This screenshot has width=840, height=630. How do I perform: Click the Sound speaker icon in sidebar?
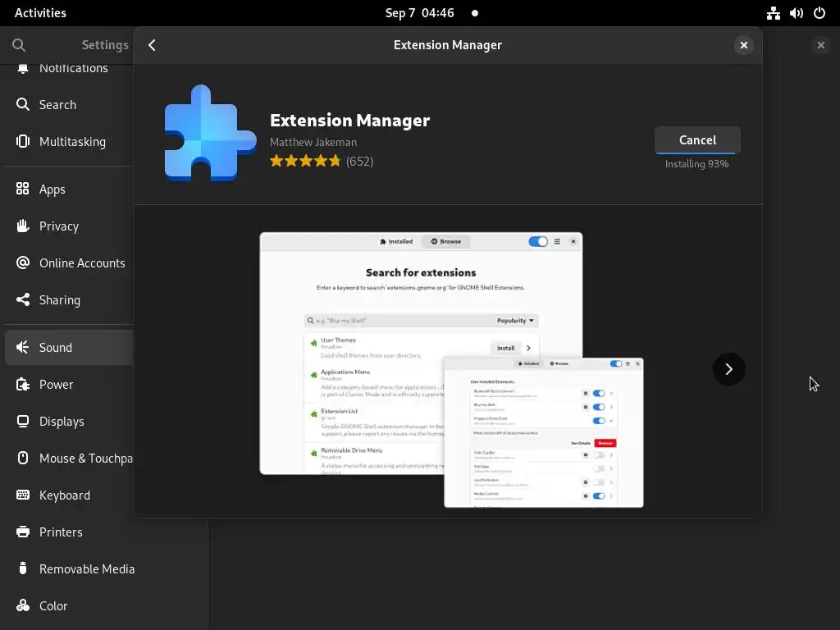(22, 347)
